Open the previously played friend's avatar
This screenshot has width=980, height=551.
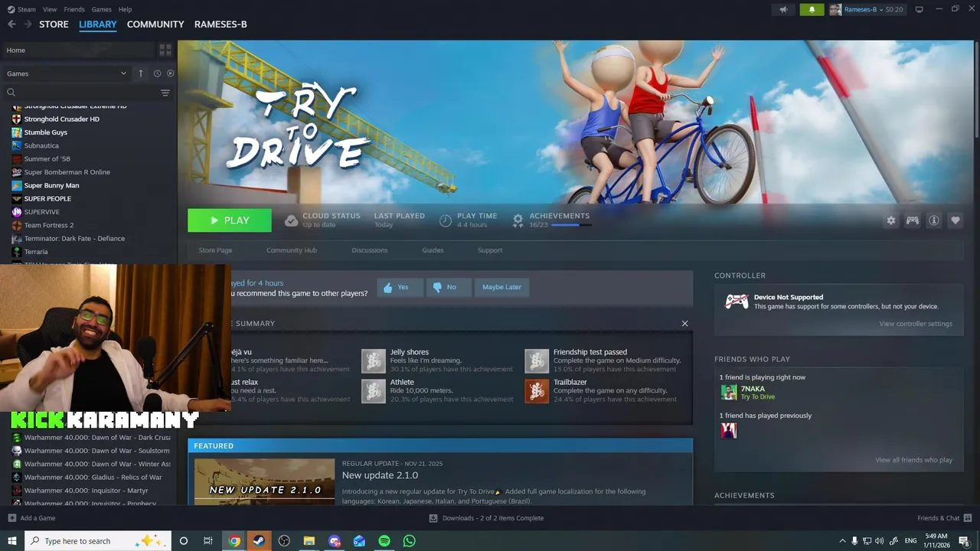pos(729,431)
